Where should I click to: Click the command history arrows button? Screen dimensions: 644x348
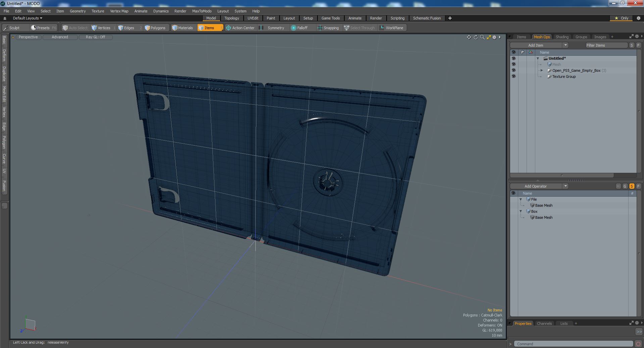click(x=639, y=332)
